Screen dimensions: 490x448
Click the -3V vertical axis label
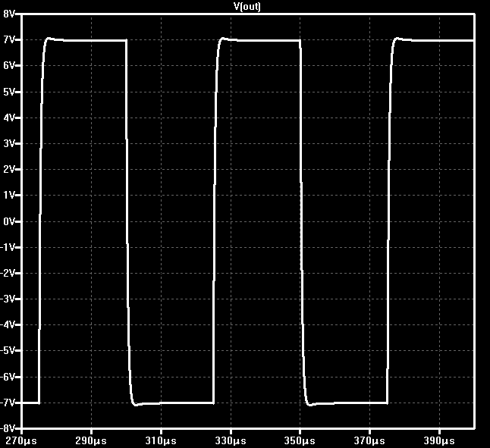(7, 299)
